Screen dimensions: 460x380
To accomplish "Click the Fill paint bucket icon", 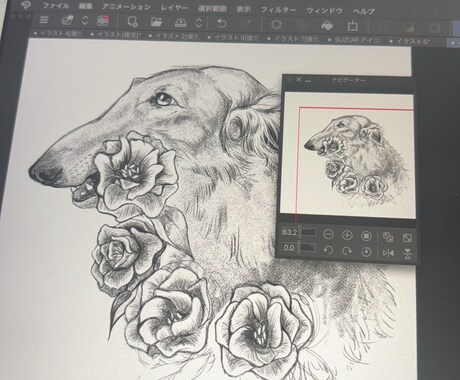I will point(327,26).
